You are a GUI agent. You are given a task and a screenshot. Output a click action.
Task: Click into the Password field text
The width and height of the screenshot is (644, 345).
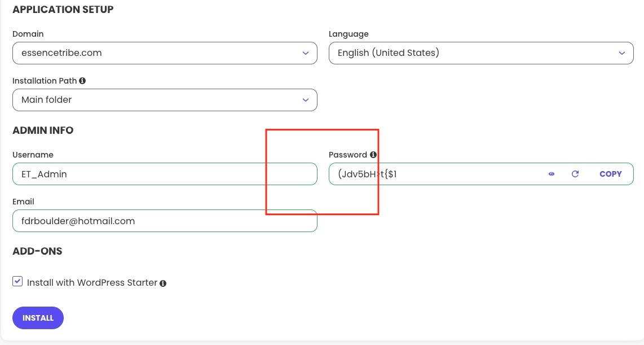tap(367, 174)
